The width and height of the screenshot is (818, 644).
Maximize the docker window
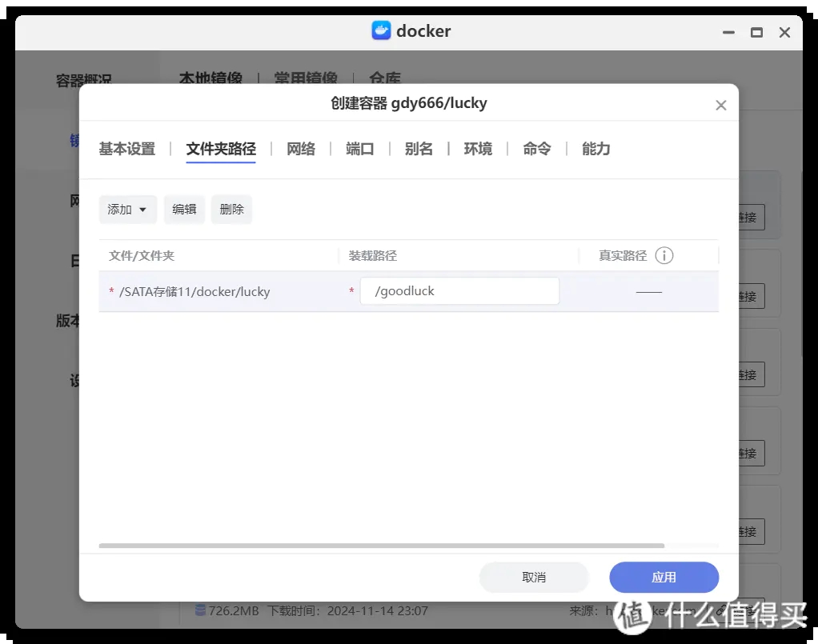point(756,32)
